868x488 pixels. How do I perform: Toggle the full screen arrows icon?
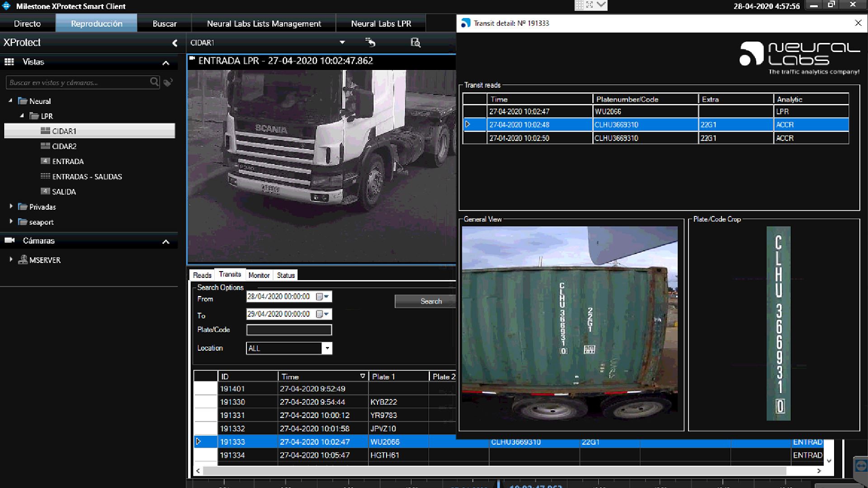coord(590,5)
